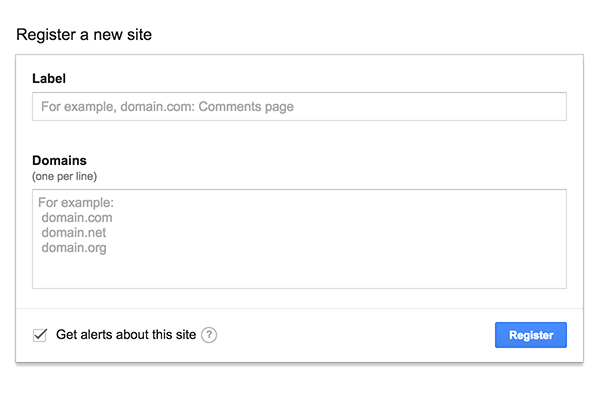Click the "Register a new site" heading
The image size is (600, 400).
pos(84,35)
